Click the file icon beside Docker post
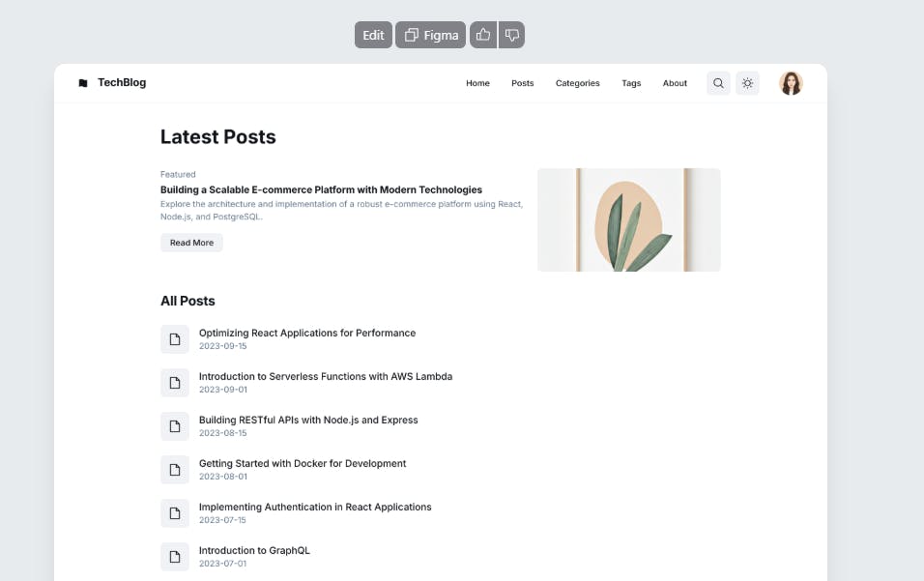The image size is (924, 581). tap(175, 470)
